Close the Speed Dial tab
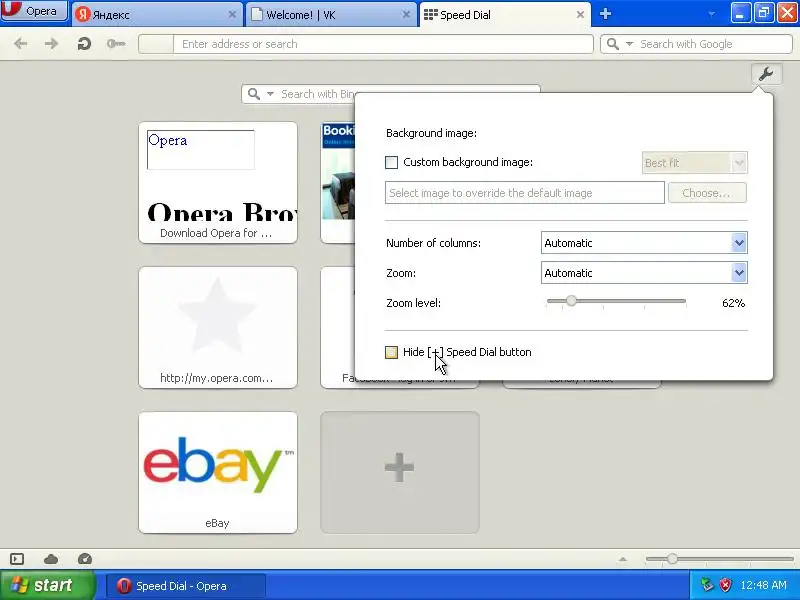 580,15
